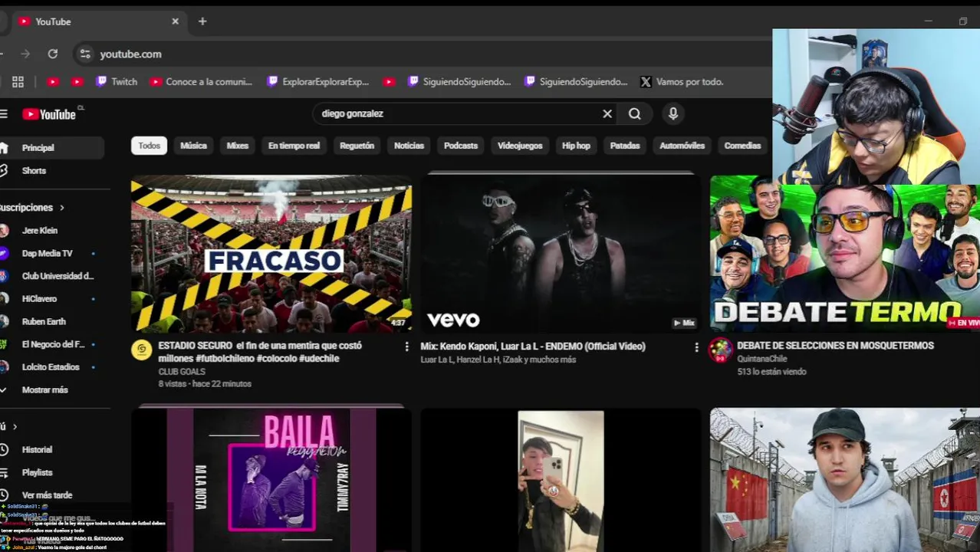The width and height of the screenshot is (980, 552).
Task: Select the 'Música' filter chip
Action: (193, 146)
